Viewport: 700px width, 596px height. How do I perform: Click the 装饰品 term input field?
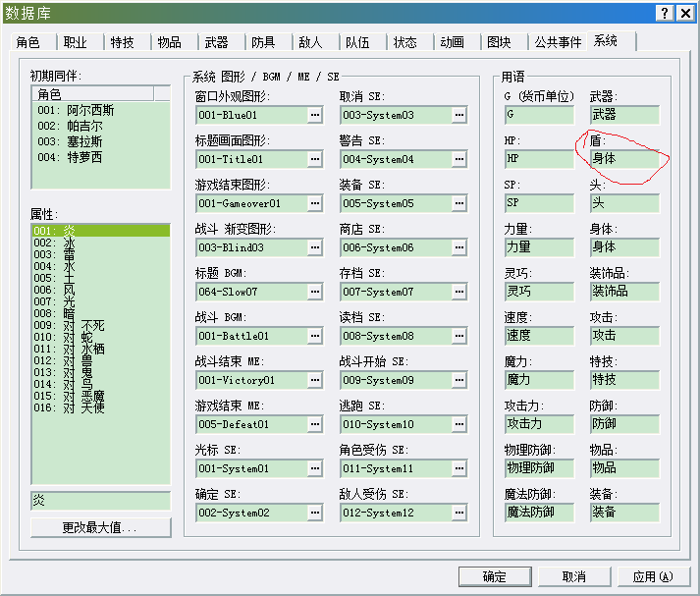[624, 292]
